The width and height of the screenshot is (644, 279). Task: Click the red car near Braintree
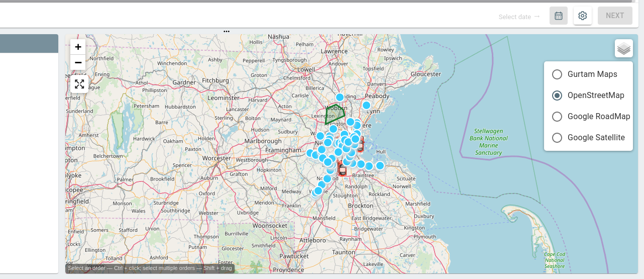(x=342, y=168)
